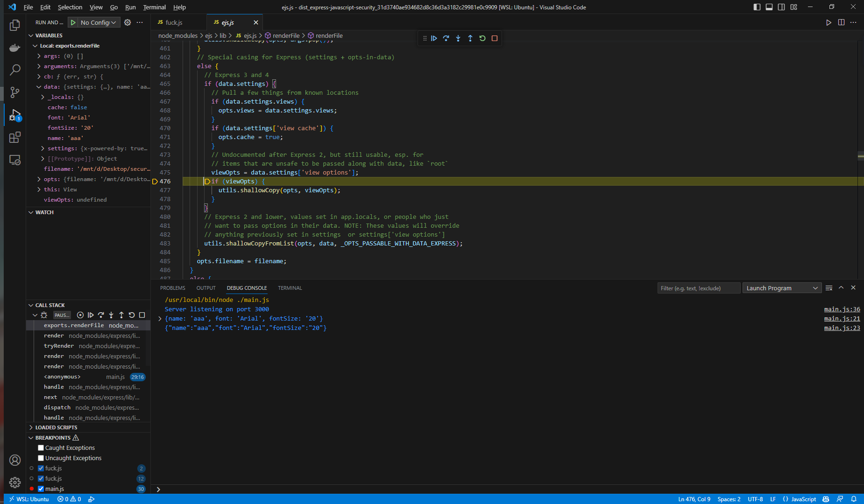Toggle primary side bar layout icon
Viewport: 864px width, 504px height.
tap(757, 7)
